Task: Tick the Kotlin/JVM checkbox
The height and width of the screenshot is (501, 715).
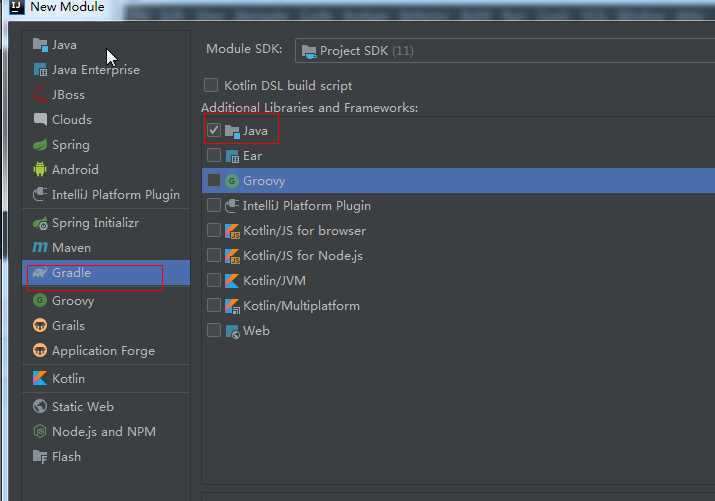Action: [213, 280]
